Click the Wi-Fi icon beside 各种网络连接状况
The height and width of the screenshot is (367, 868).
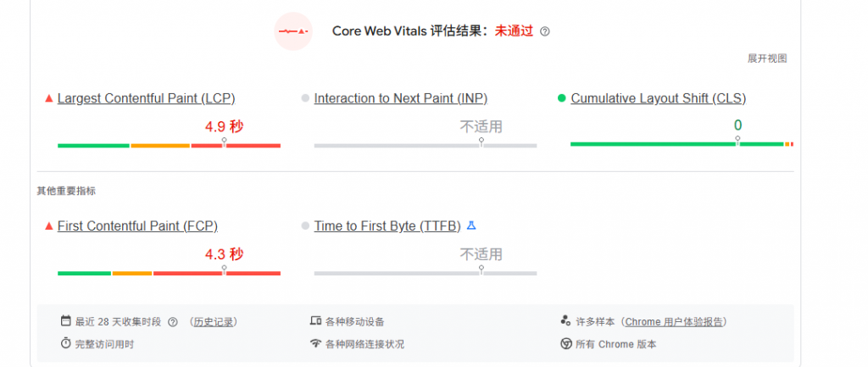pyautogui.click(x=316, y=343)
